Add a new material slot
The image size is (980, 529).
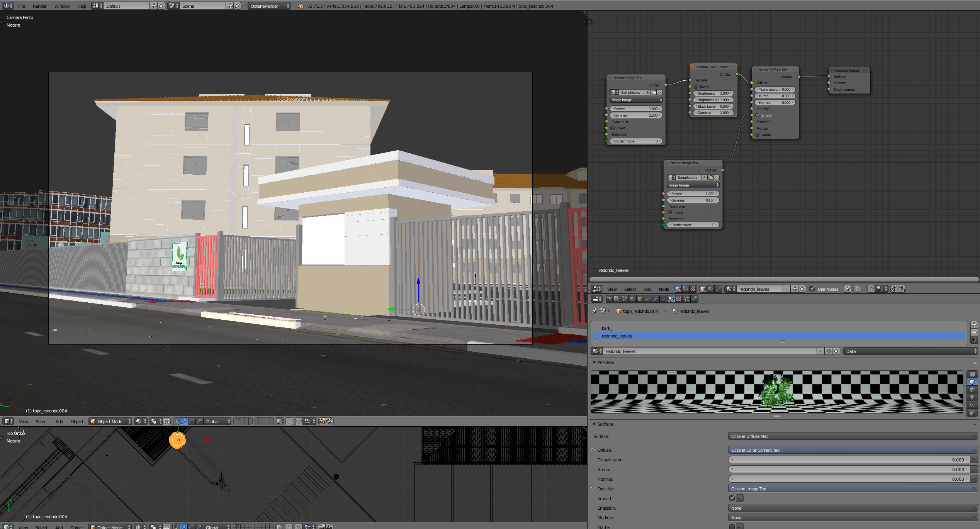click(x=974, y=325)
